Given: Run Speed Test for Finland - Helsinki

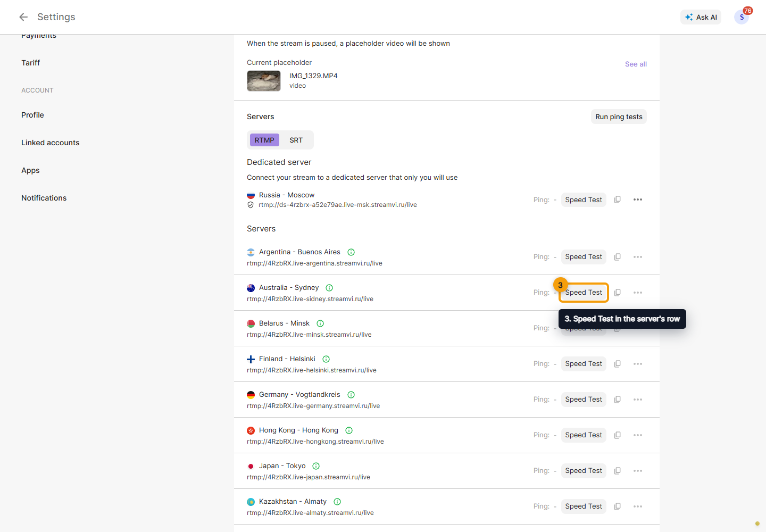Looking at the screenshot, I should (584, 364).
